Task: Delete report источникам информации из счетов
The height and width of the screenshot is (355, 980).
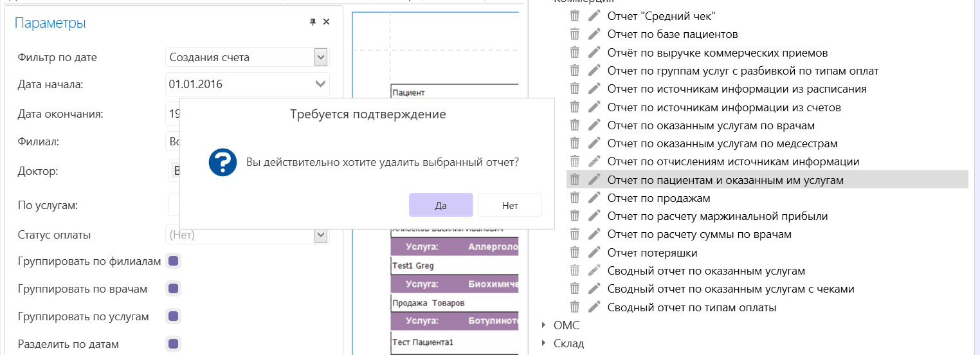Action: [575, 107]
